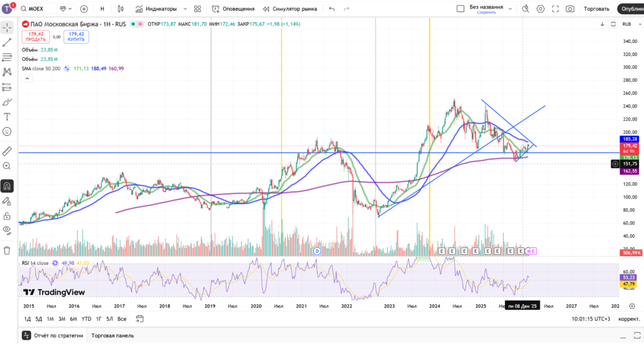Screen dimensions: 644x344
Task: Select the 1Д time range
Action: (27, 319)
